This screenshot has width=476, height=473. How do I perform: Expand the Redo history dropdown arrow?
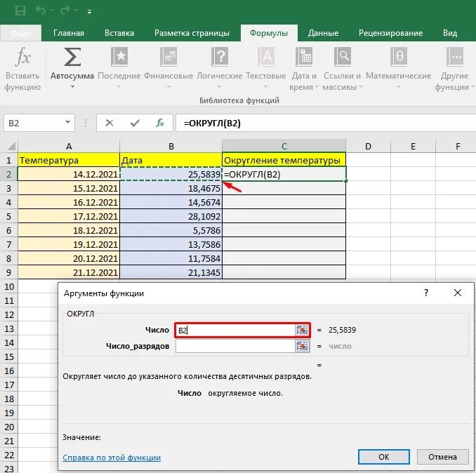pyautogui.click(x=76, y=11)
